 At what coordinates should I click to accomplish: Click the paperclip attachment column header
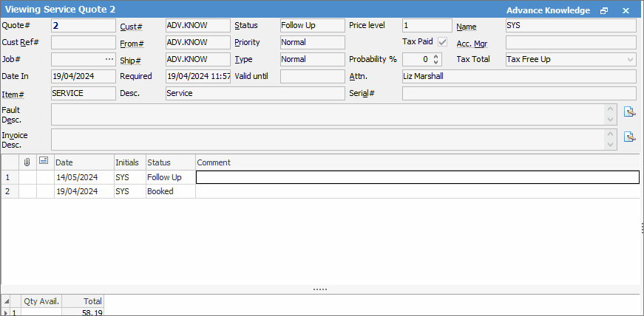pyautogui.click(x=27, y=162)
